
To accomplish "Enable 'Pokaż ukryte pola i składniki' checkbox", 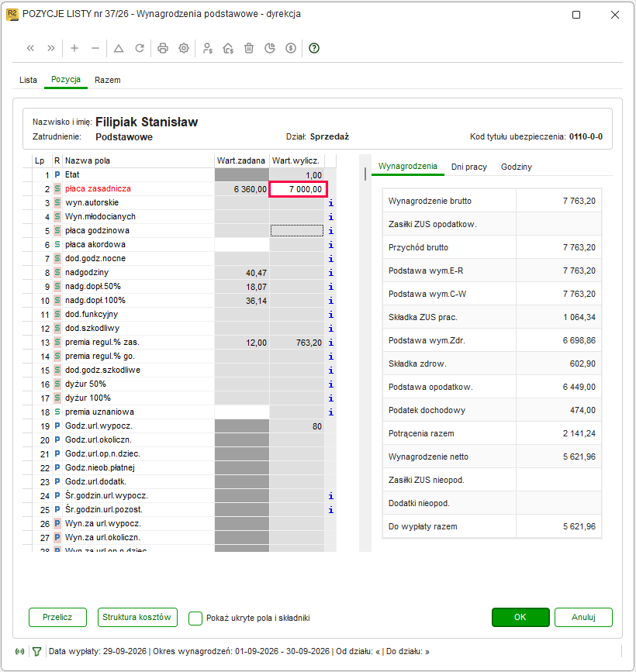I will 195,618.
